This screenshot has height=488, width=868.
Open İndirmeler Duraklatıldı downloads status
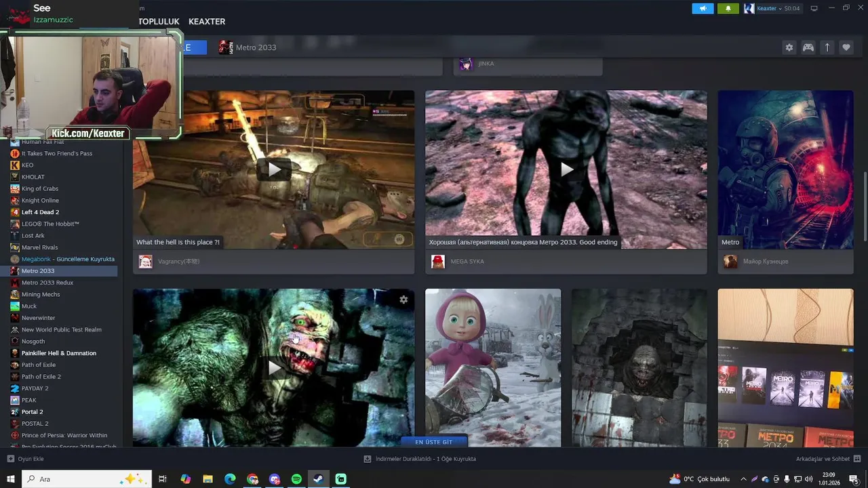click(x=420, y=459)
